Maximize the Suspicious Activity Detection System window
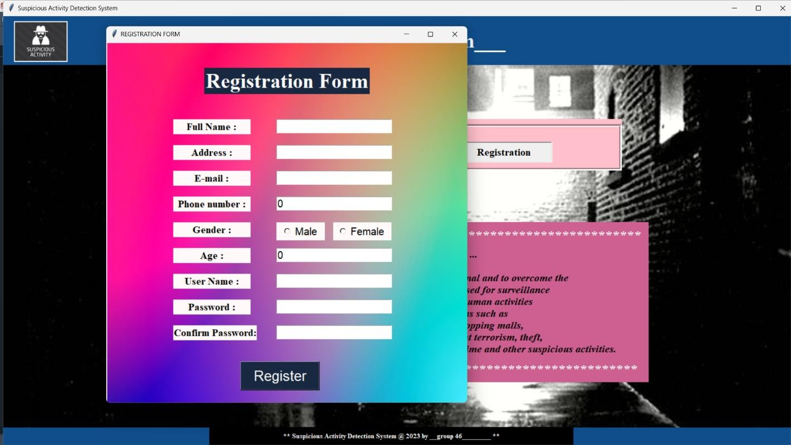 click(758, 8)
